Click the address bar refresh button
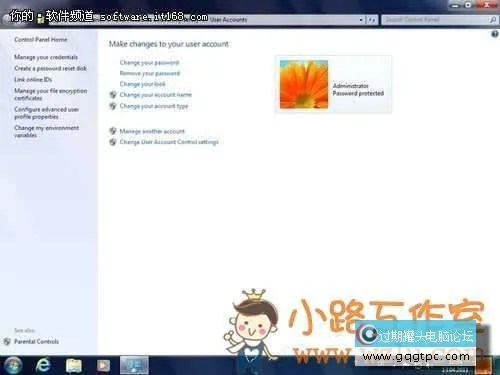This screenshot has height=375, width=500. pyautogui.click(x=372, y=20)
